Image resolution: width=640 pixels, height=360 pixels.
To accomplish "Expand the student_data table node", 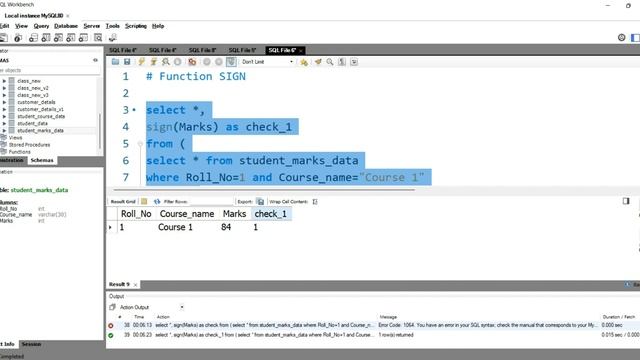I will [x=4, y=123].
